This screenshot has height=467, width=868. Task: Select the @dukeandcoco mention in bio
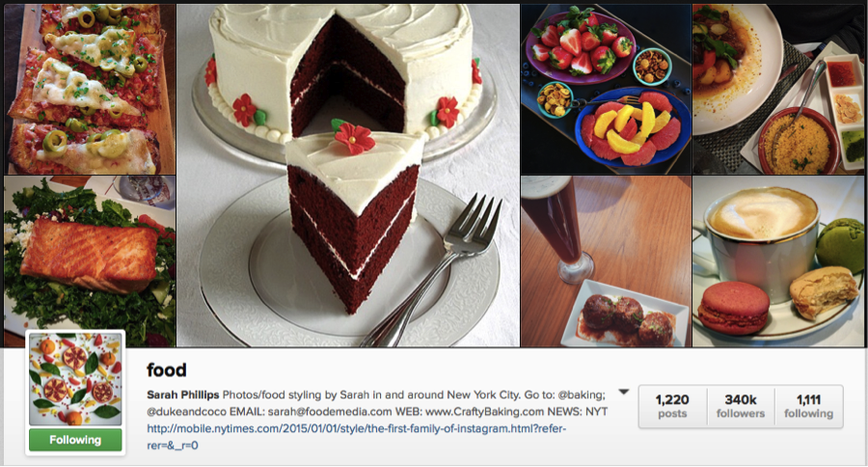pos(180,412)
